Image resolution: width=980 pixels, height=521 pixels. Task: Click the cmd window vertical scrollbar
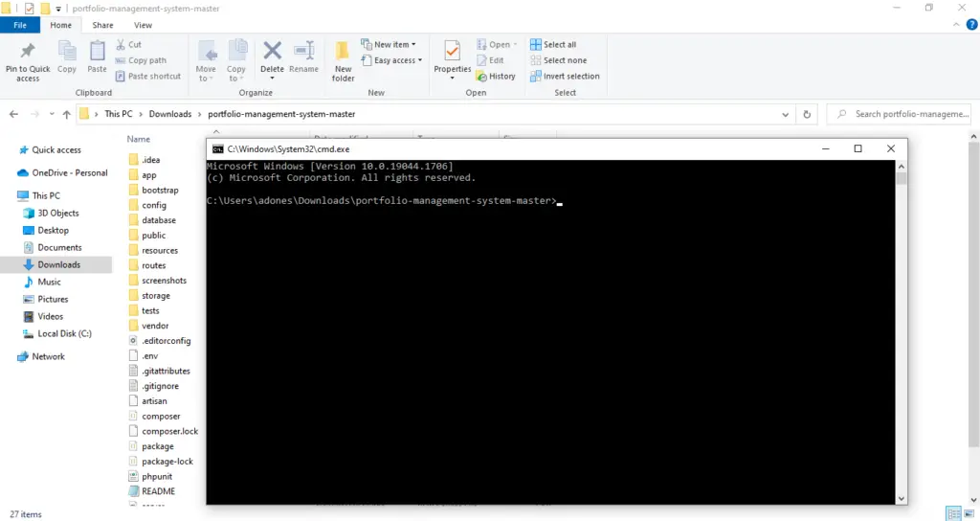[x=902, y=332]
